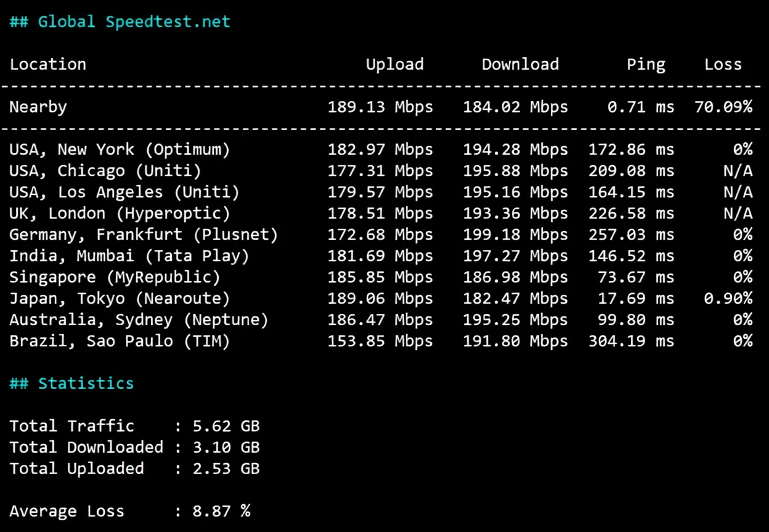Screen dimensions: 769x532
Task: Click the Upload column header
Action: 394,65
